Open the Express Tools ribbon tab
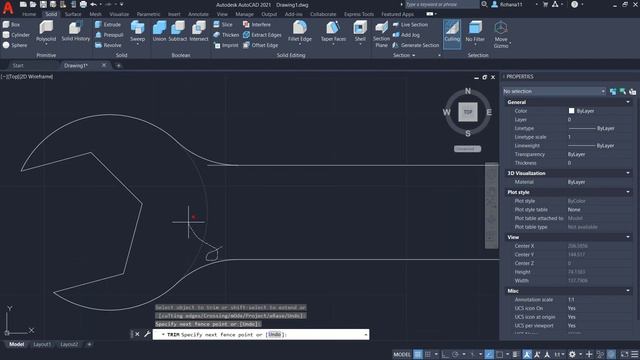The height and width of the screenshot is (360, 640). 359,14
